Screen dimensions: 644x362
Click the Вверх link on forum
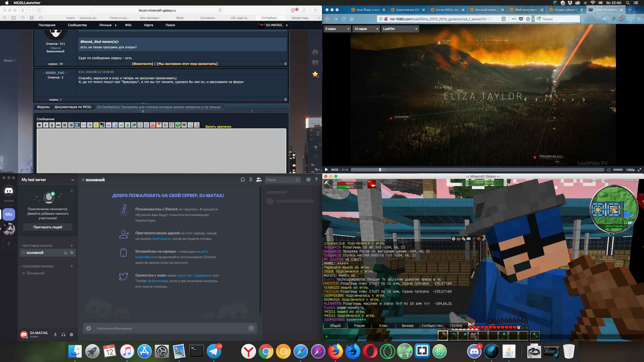point(10,61)
